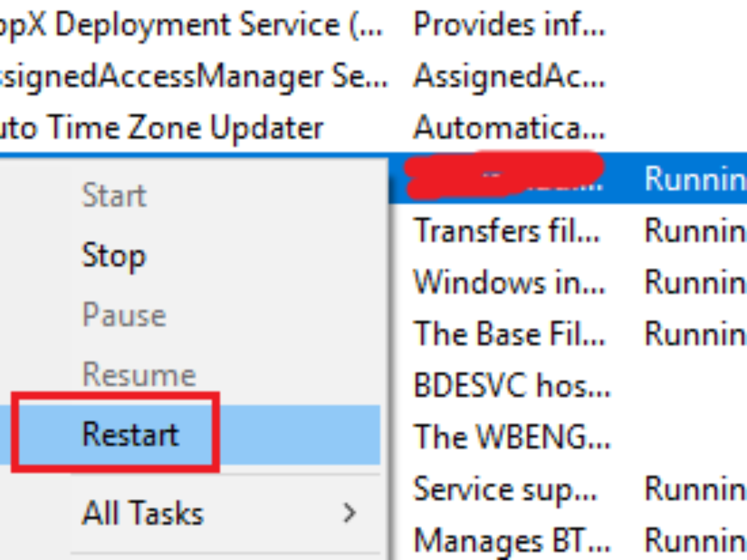The width and height of the screenshot is (747, 560).
Task: Click the "Manages BT..." service description
Action: point(512,540)
